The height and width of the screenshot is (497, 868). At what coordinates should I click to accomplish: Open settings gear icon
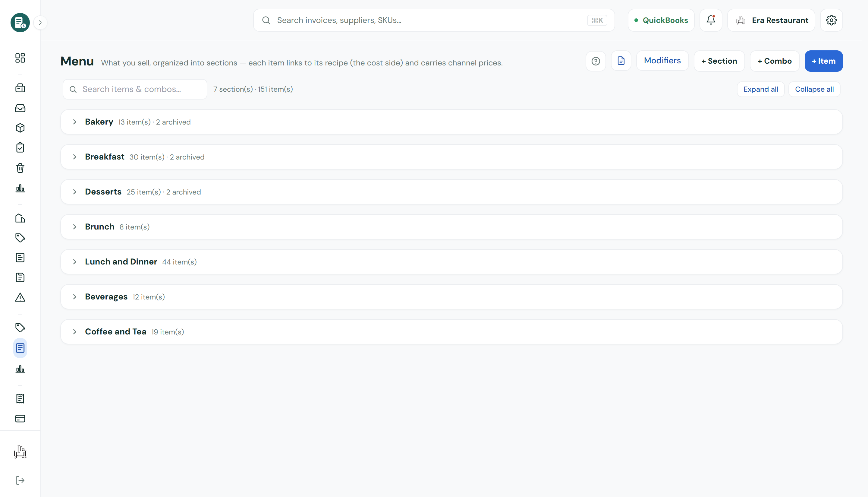point(831,20)
